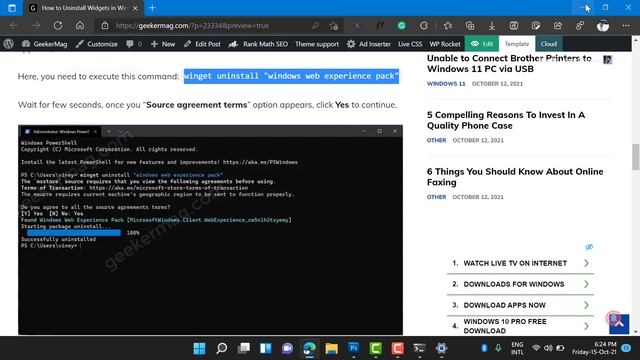
Task: Switch to the Template tab
Action: [517, 44]
